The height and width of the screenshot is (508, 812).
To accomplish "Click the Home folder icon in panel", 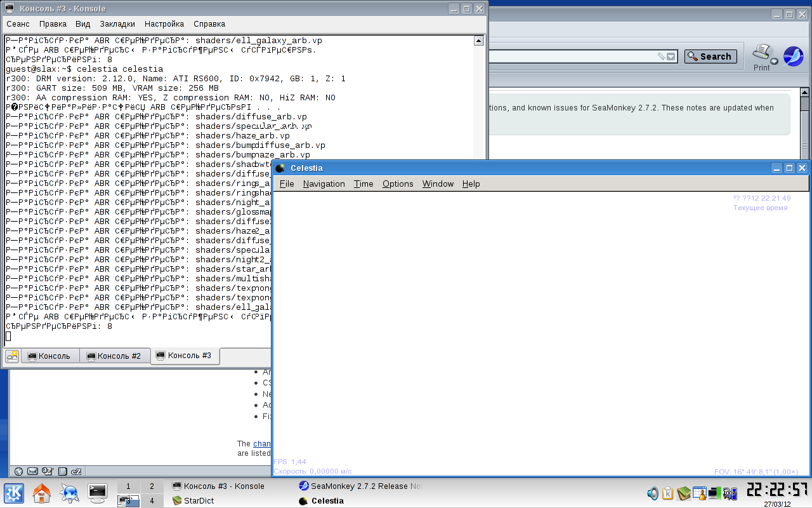I will point(42,493).
